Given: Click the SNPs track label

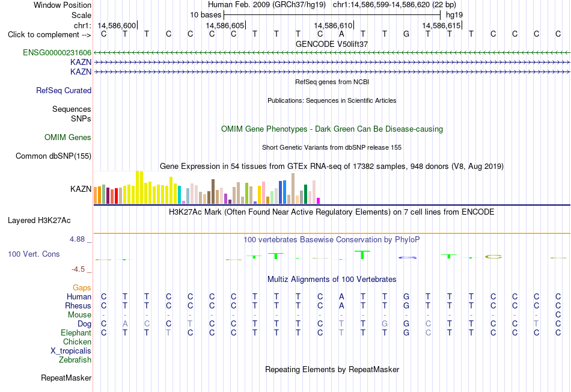Looking at the screenshot, I should click(81, 118).
